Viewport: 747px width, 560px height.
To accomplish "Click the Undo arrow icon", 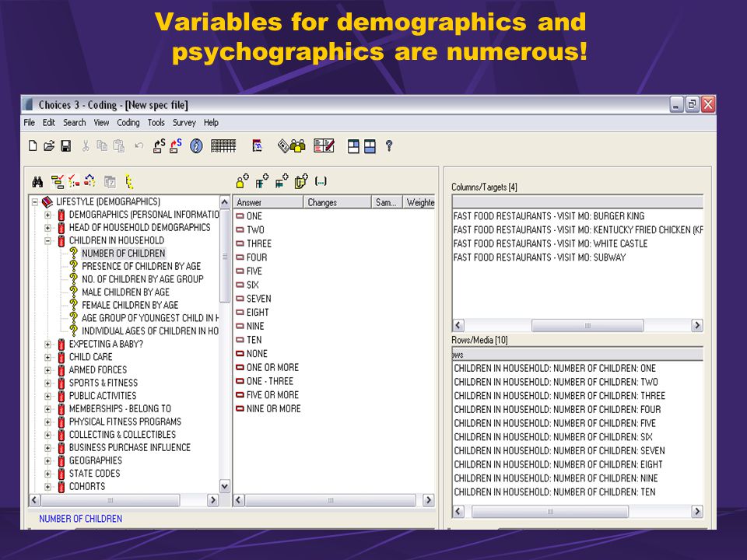I will coord(139,145).
